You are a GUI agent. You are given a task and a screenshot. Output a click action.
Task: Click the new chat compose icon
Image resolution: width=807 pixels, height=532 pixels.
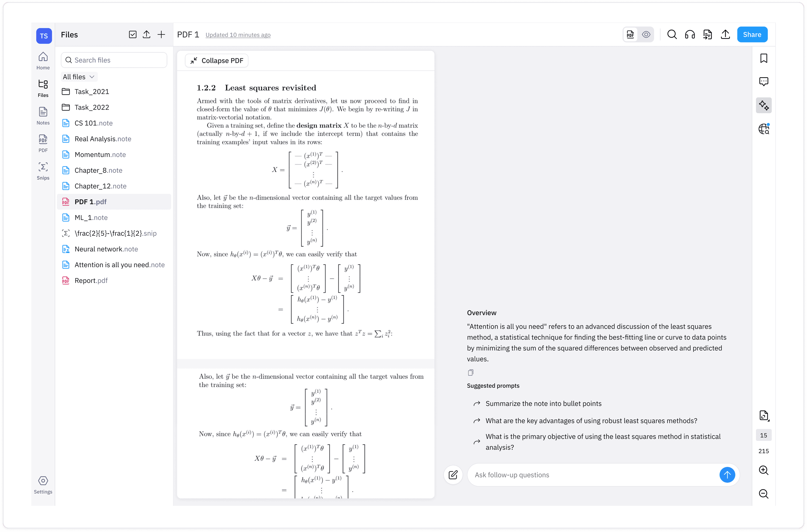pyautogui.click(x=453, y=475)
